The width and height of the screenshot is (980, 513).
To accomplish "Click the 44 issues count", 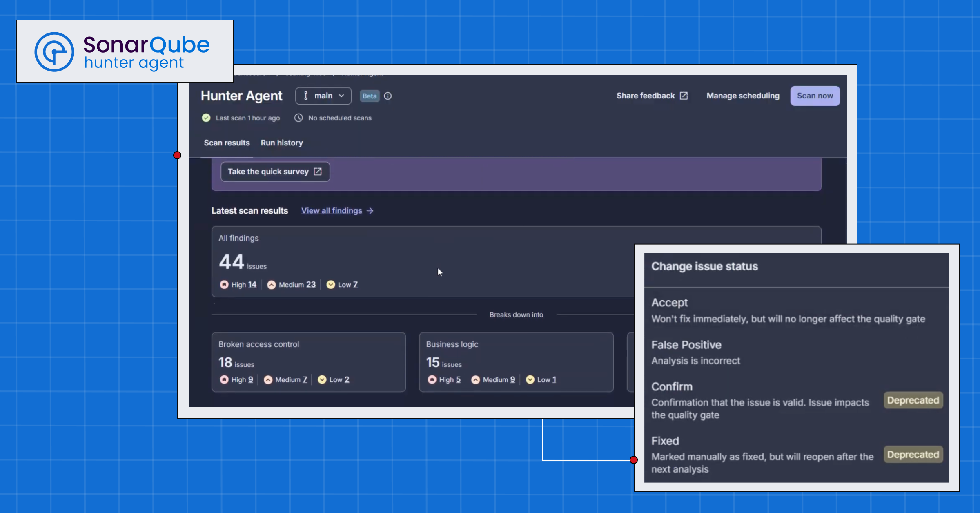I will [243, 262].
